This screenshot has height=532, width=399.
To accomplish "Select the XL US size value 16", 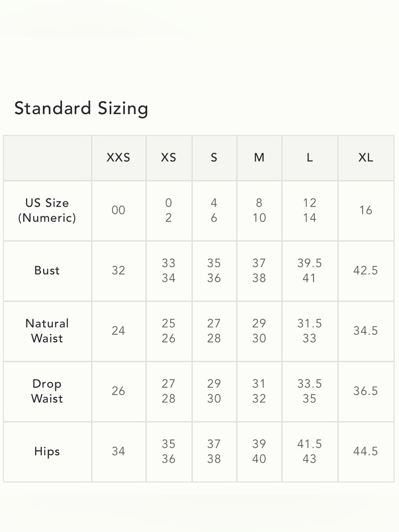I will tap(365, 210).
